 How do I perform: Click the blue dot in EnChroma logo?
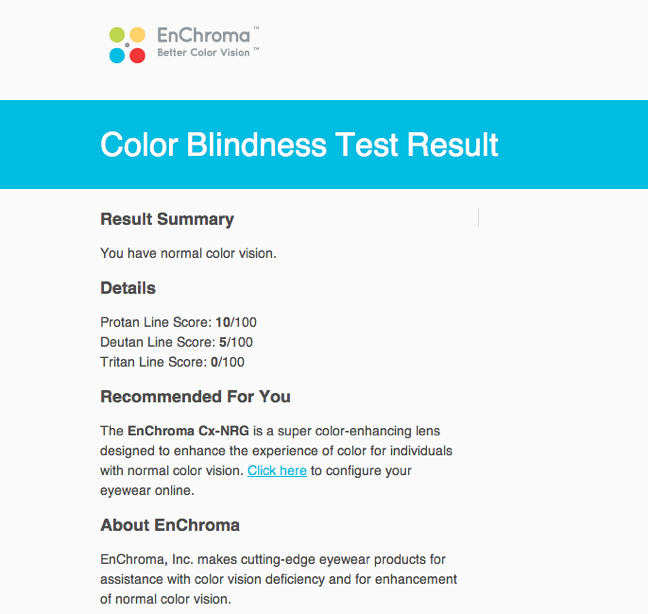click(117, 55)
